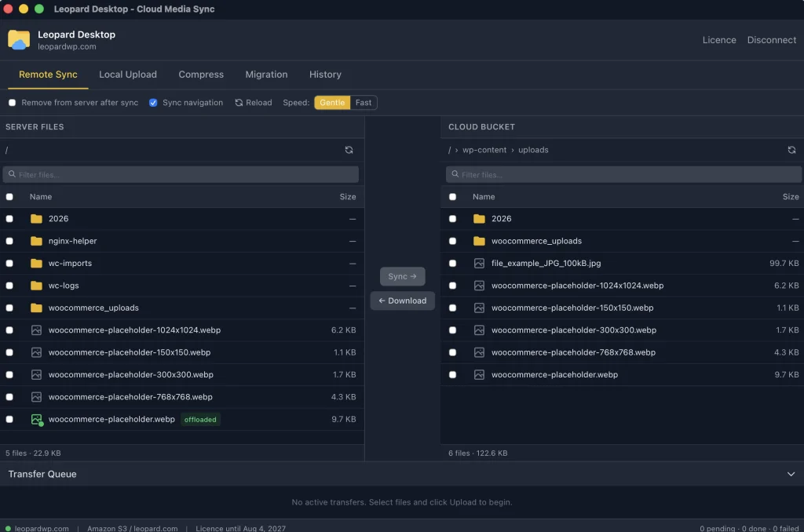
Task: Click image icon of file_example_JPG_100kB.jpg
Action: tap(479, 264)
